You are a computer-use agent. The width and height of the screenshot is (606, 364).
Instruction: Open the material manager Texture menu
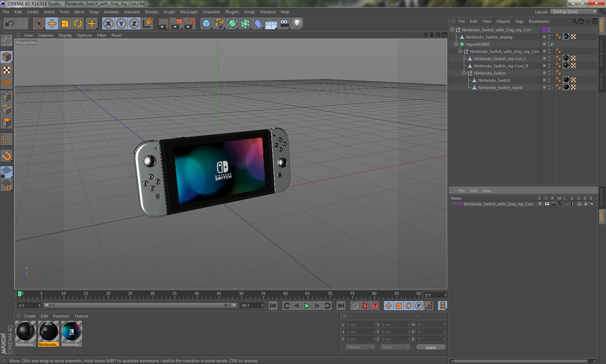pos(81,316)
